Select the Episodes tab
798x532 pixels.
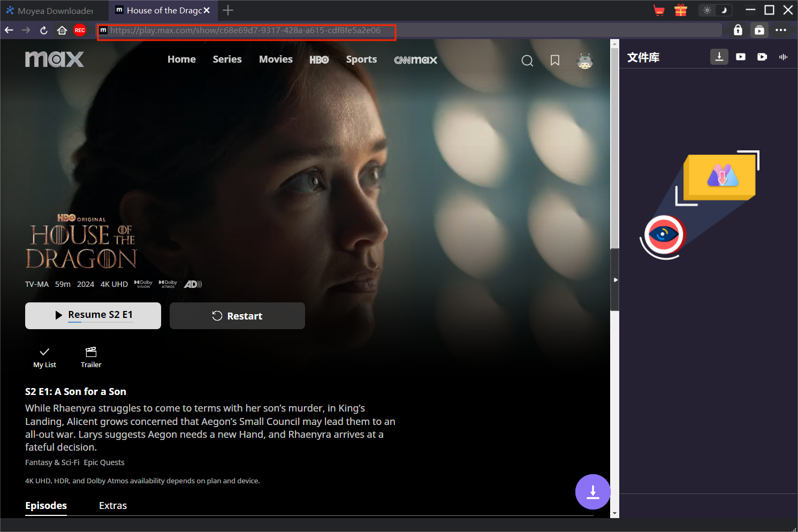click(x=46, y=506)
